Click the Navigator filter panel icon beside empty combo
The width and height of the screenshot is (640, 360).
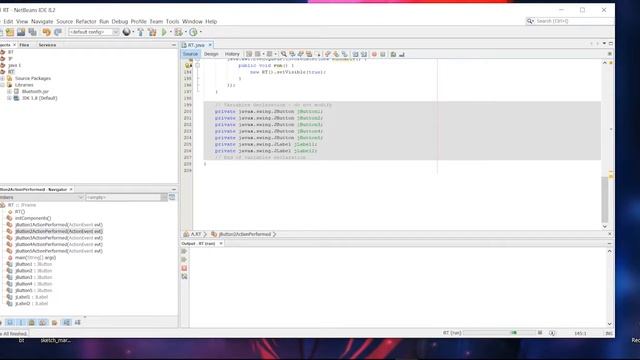[x=172, y=197]
